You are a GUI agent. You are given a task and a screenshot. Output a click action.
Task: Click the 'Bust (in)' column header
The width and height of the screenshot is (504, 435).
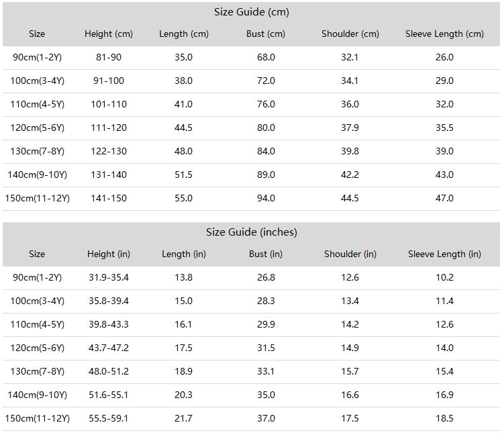(266, 254)
